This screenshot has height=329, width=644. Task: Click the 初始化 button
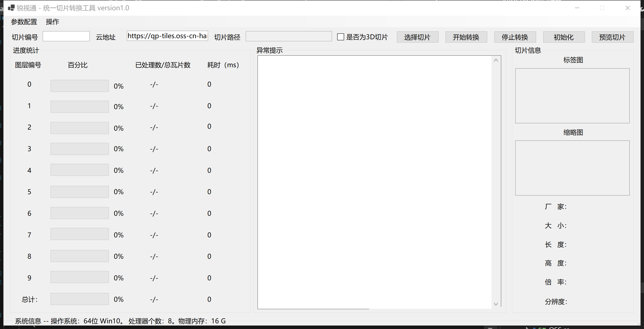(x=564, y=37)
